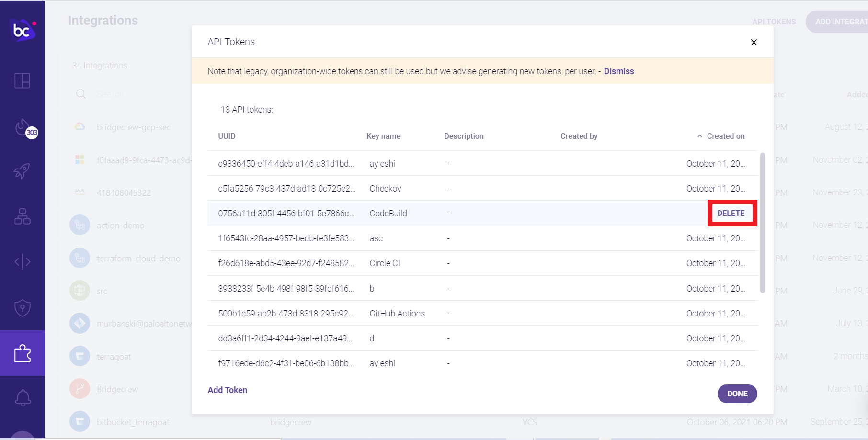Select the UUID starting with f26d618e
This screenshot has width=868, height=440.
pyautogui.click(x=286, y=263)
